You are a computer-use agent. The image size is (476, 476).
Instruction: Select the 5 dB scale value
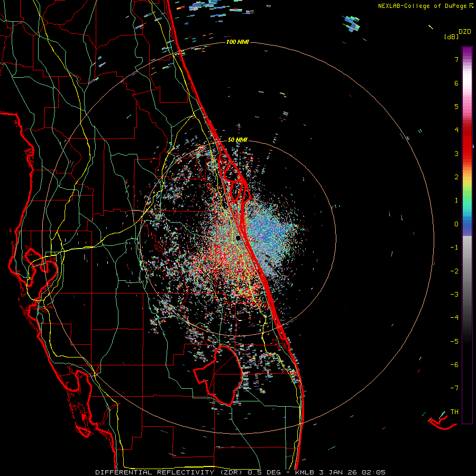pos(456,106)
